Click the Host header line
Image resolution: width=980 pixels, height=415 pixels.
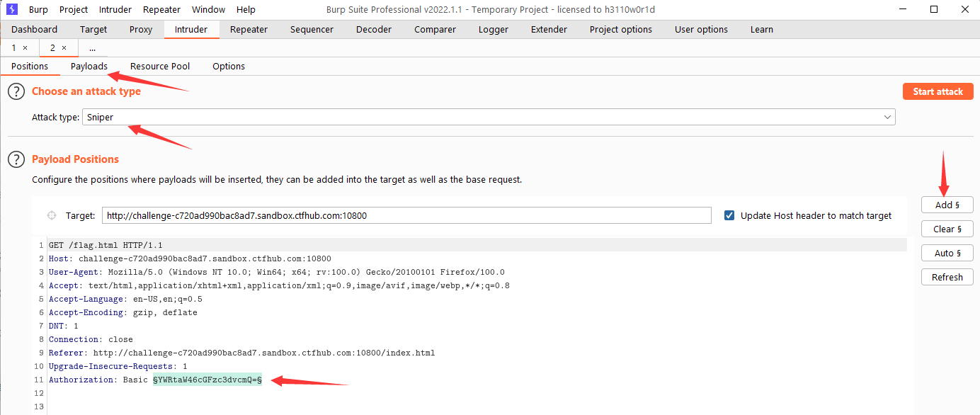[190, 258]
